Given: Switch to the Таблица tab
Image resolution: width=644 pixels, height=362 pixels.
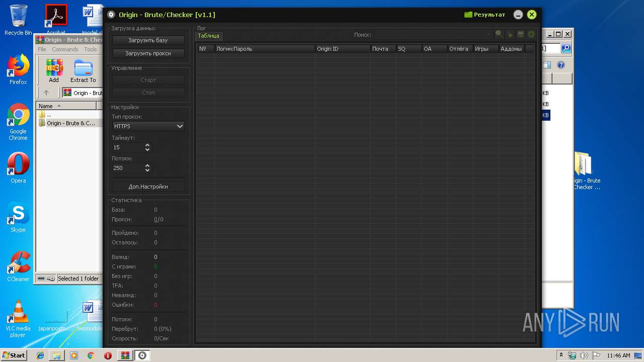Looking at the screenshot, I should pos(208,36).
